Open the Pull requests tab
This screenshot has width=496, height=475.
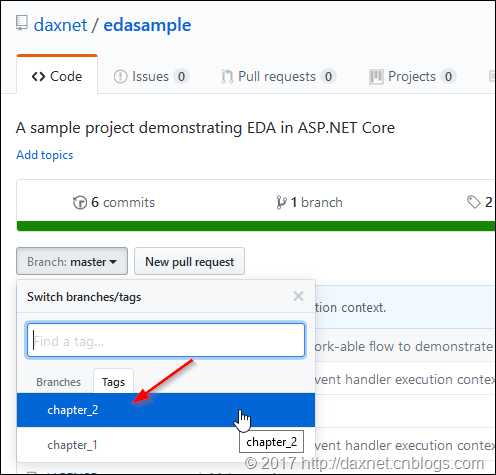277,77
